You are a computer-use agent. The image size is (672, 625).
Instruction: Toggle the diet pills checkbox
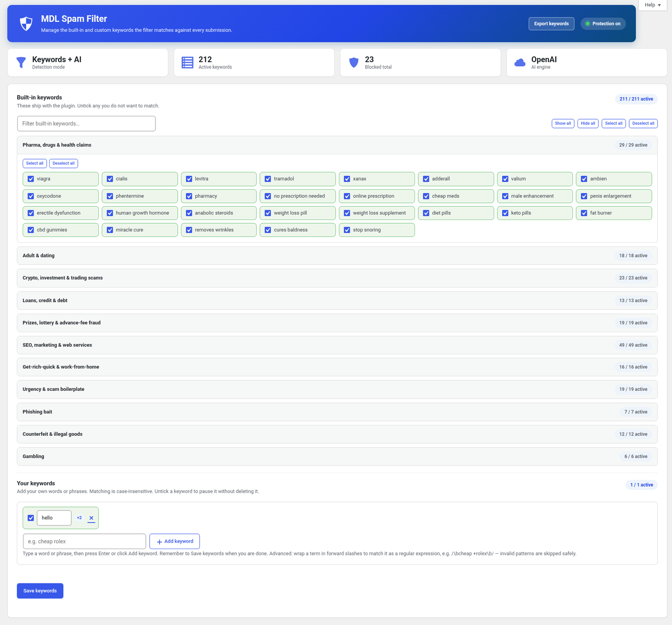[426, 213]
